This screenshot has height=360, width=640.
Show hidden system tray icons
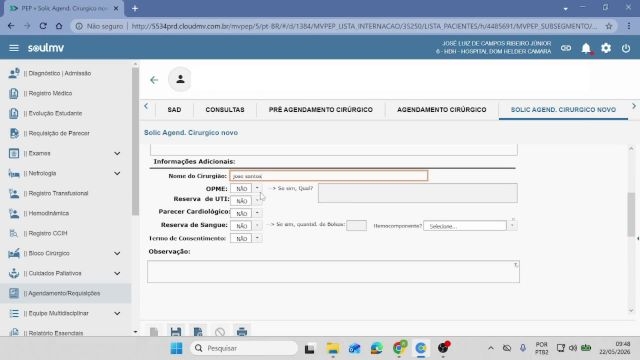point(491,348)
